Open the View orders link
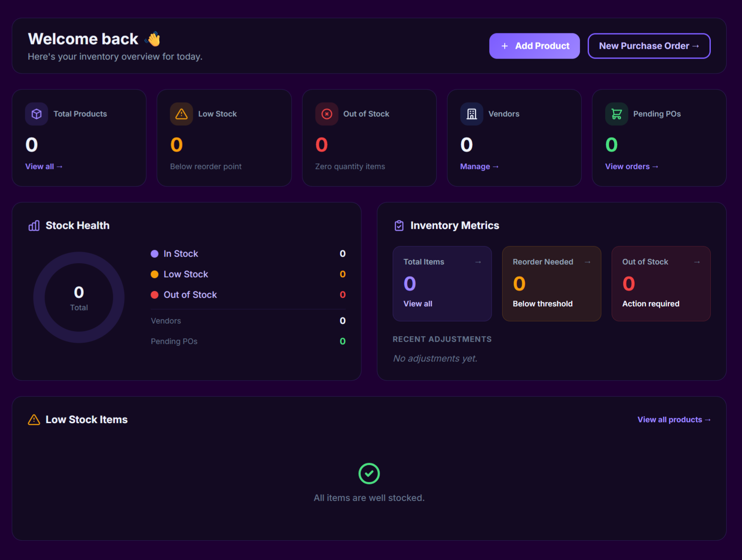 click(x=631, y=167)
